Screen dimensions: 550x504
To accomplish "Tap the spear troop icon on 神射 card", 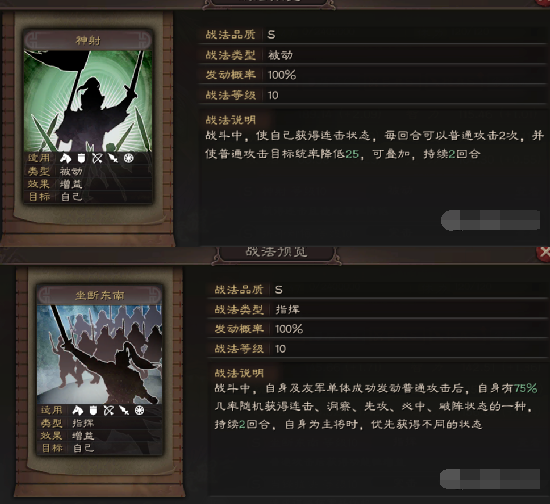I will pos(113,158).
